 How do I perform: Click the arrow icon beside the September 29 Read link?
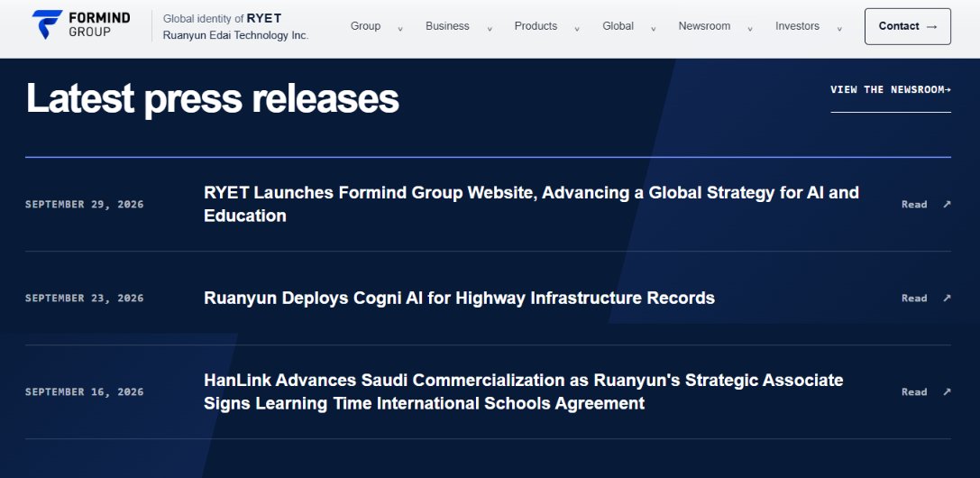coord(947,205)
